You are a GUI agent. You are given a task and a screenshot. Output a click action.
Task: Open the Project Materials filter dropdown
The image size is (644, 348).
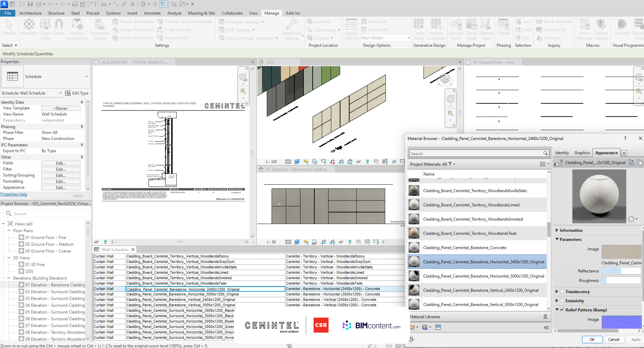pyautogui.click(x=452, y=164)
